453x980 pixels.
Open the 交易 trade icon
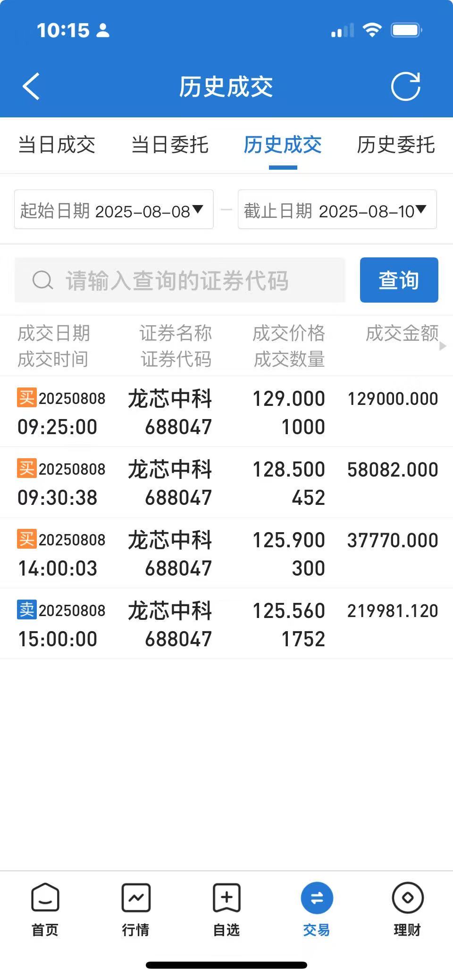pyautogui.click(x=317, y=898)
